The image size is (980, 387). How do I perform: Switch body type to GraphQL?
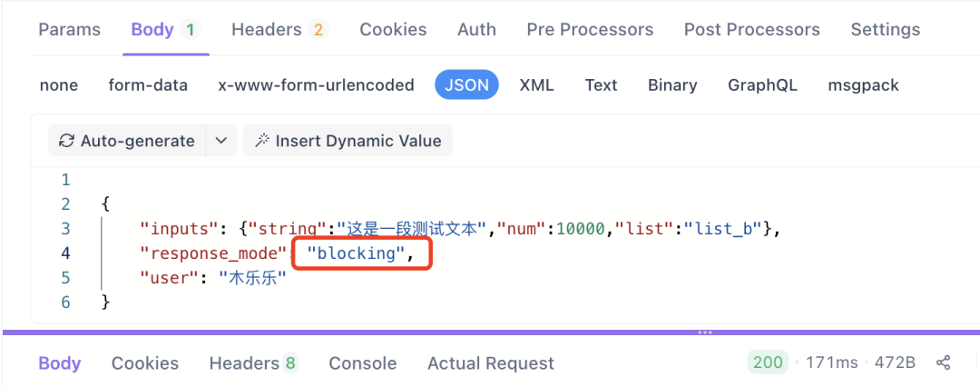point(762,85)
